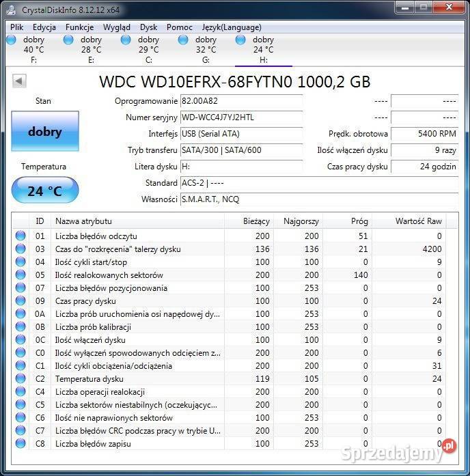Open the Funkcje menu
The height and width of the screenshot is (476, 470).
coord(80,27)
